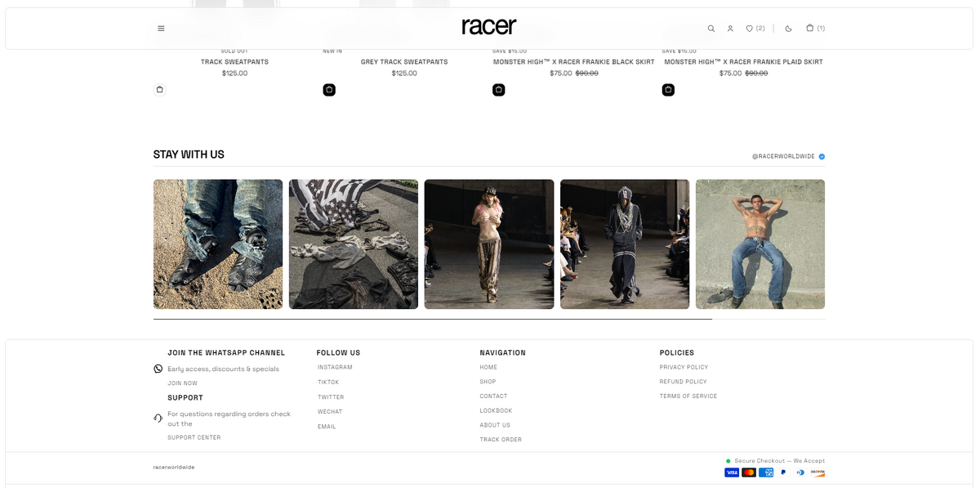Click the Email link under Follow Us
Screen dimensions: 980x488
pyautogui.click(x=327, y=427)
